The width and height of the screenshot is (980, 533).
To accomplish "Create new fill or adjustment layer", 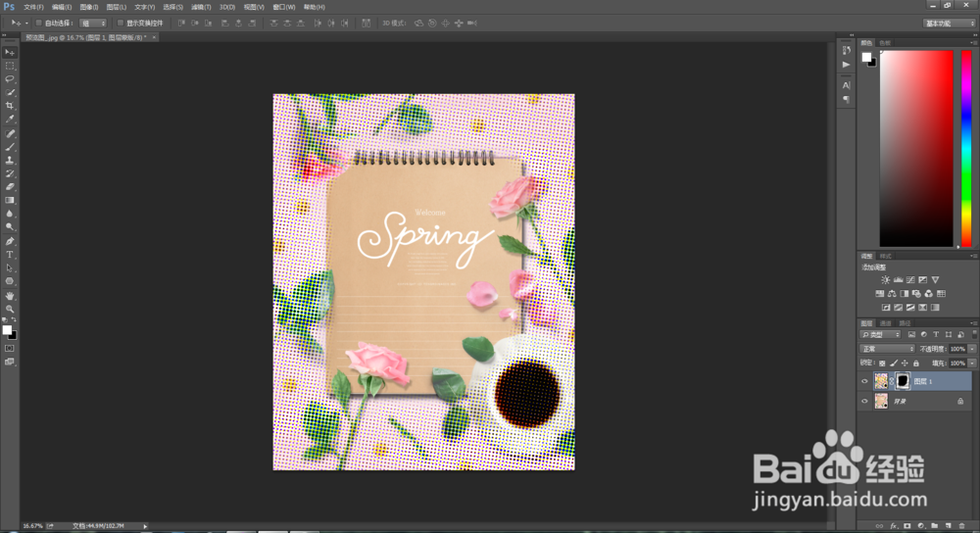I will coord(920,526).
